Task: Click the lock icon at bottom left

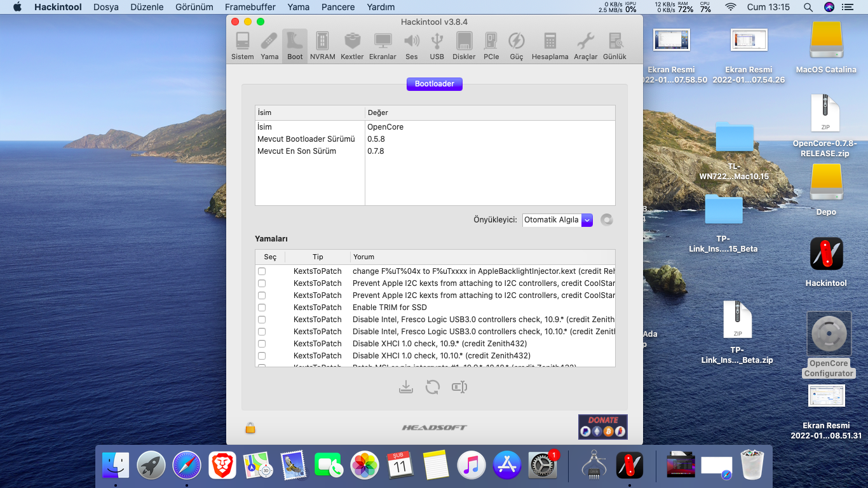Action: [250, 428]
